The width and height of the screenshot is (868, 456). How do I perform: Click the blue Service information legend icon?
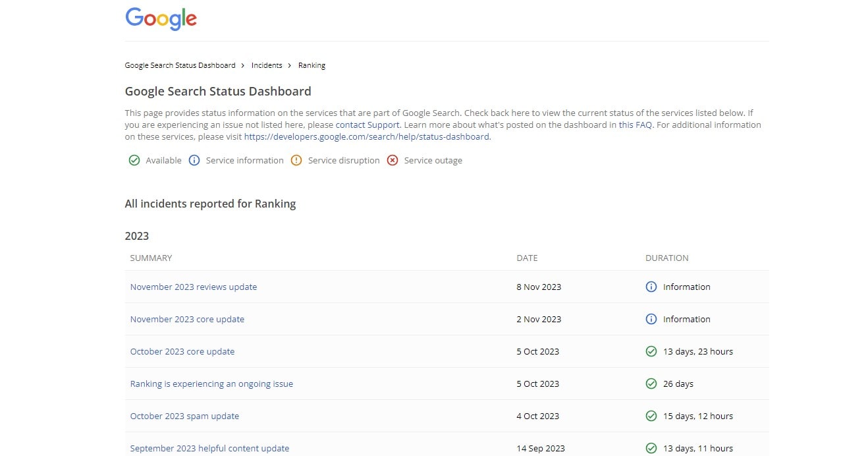click(x=194, y=160)
